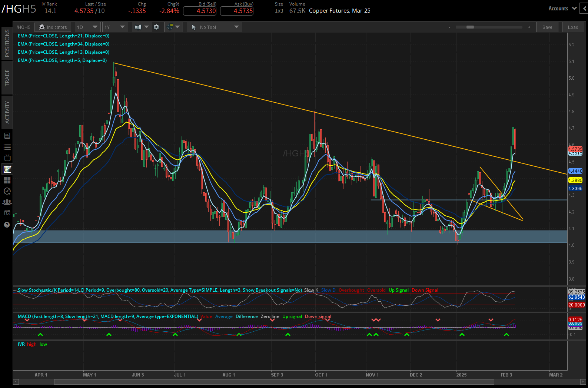This screenshot has width=588, height=388.
Task: Open the news panel icon in sidebar
Action: click(x=7, y=136)
